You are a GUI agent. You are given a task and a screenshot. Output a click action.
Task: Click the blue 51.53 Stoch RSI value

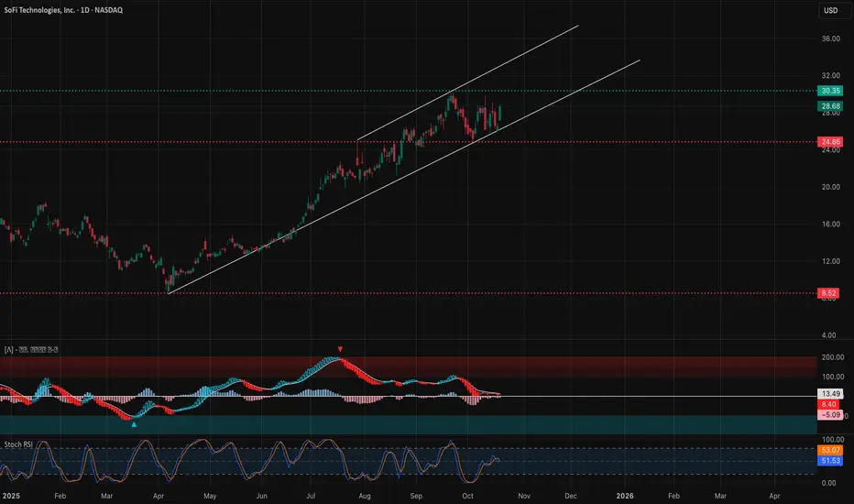click(x=830, y=461)
